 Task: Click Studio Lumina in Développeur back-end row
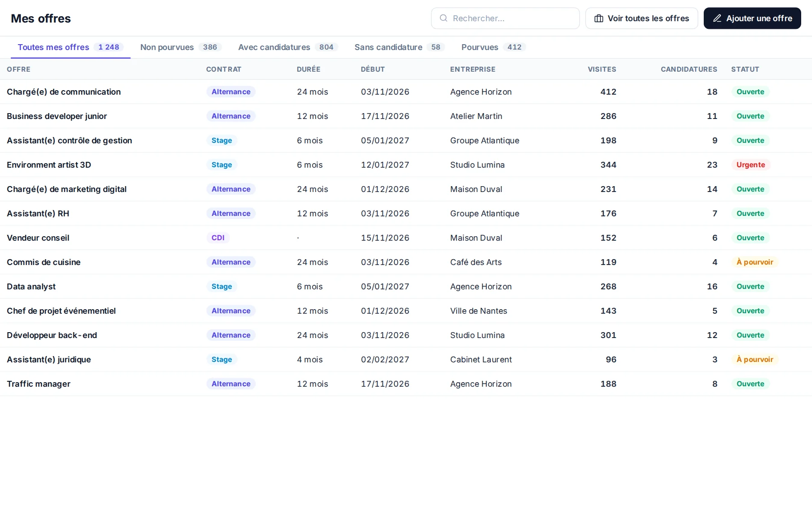click(477, 335)
